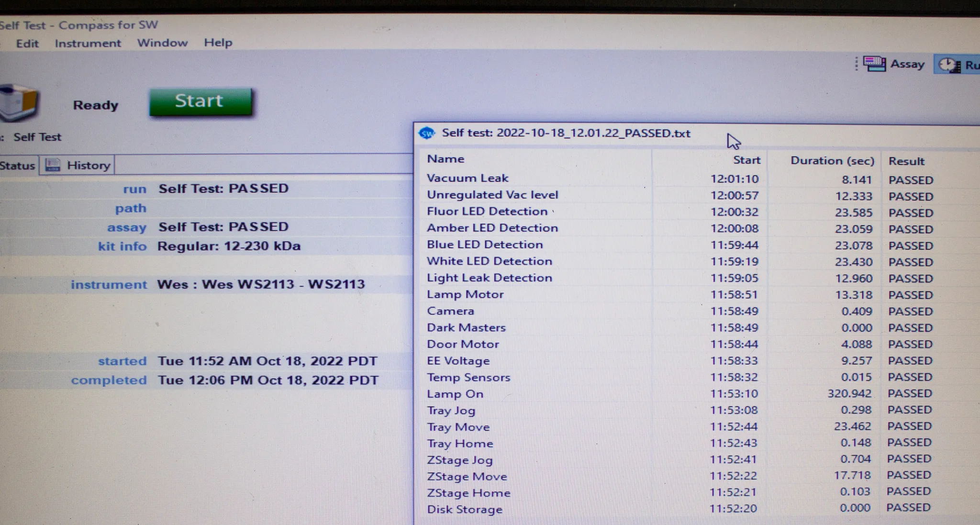Click the path field label
Viewport: 980px width, 525px height.
[x=131, y=209]
